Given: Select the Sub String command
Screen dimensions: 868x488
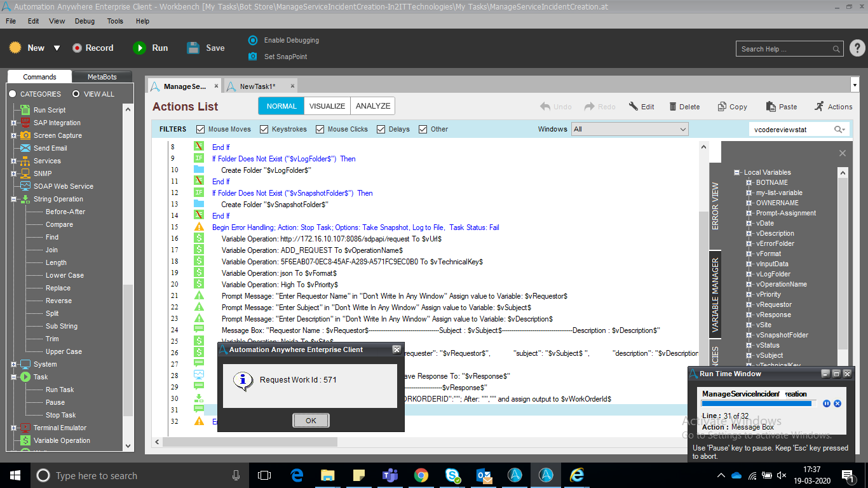Looking at the screenshot, I should [x=62, y=327].
